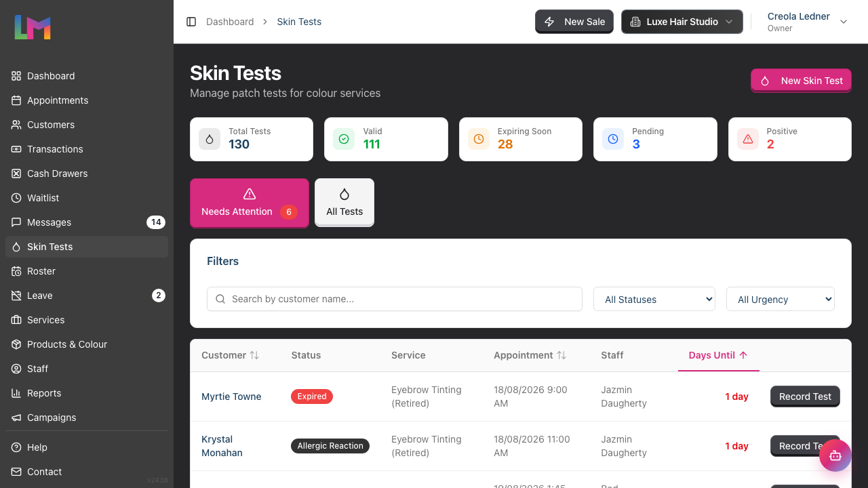Open the Luxe Hair Studio location dropdown

(x=682, y=22)
